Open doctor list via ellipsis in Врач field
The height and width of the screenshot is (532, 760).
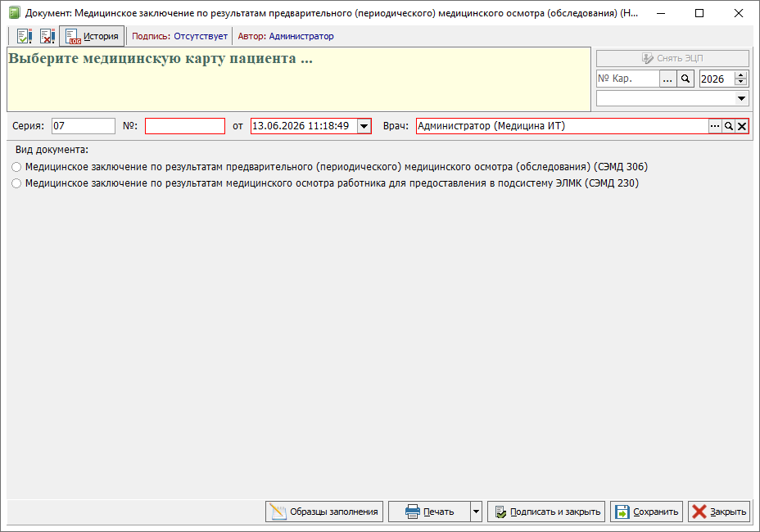pyautogui.click(x=715, y=126)
